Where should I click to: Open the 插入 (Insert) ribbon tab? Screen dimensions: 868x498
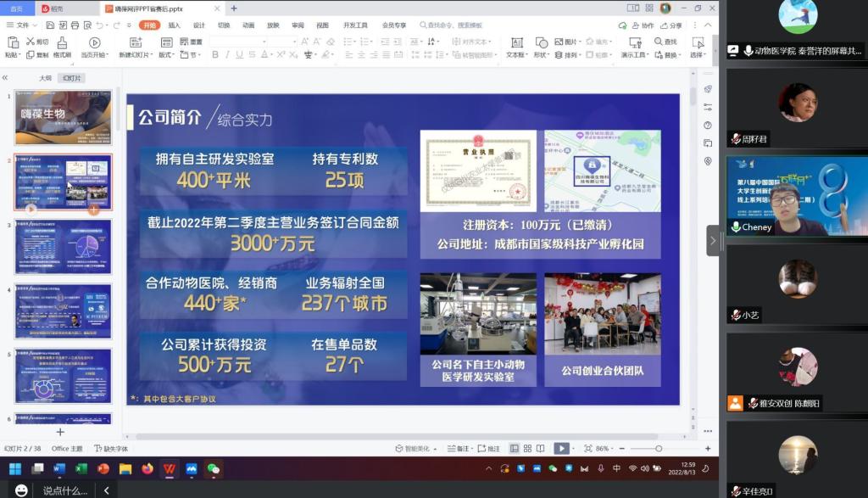(x=174, y=25)
